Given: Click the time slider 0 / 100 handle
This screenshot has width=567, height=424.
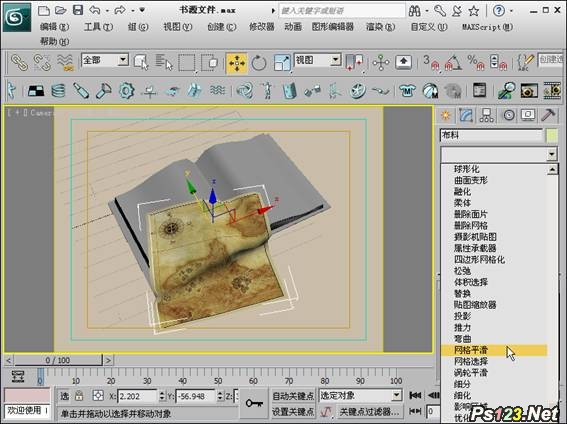Looking at the screenshot, I should tap(58, 360).
